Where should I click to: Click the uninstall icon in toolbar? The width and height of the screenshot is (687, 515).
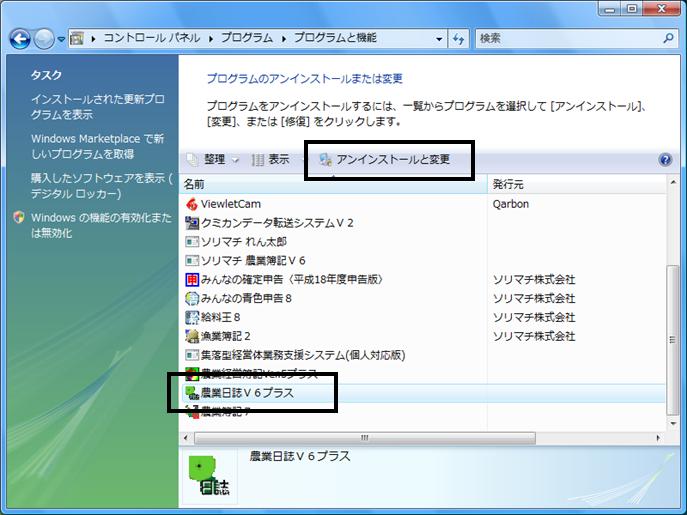[x=326, y=160]
